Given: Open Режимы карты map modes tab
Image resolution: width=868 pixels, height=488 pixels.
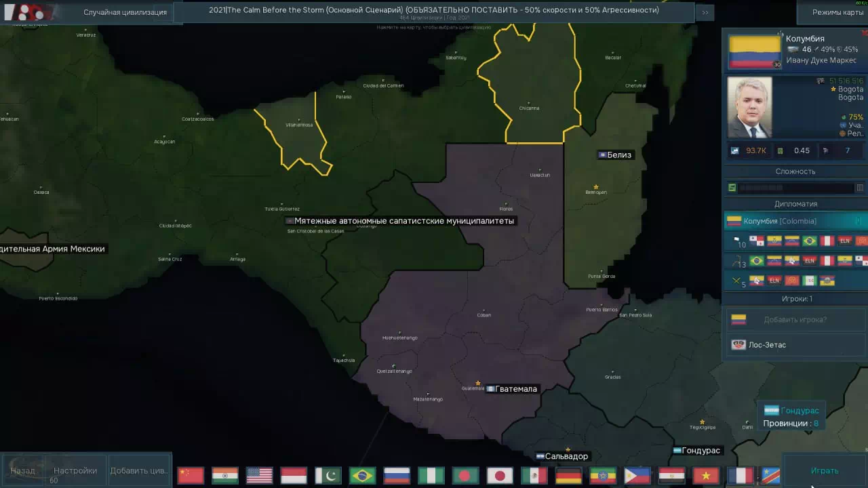Looking at the screenshot, I should tap(838, 12).
